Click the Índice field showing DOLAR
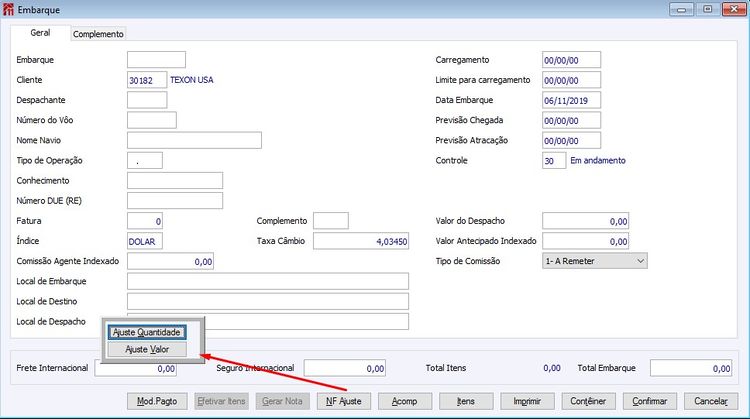 [x=145, y=241]
